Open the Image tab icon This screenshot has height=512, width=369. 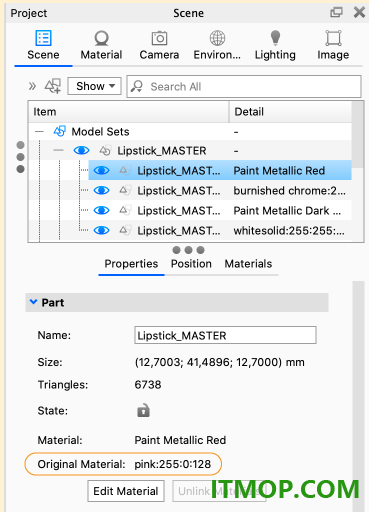click(333, 38)
